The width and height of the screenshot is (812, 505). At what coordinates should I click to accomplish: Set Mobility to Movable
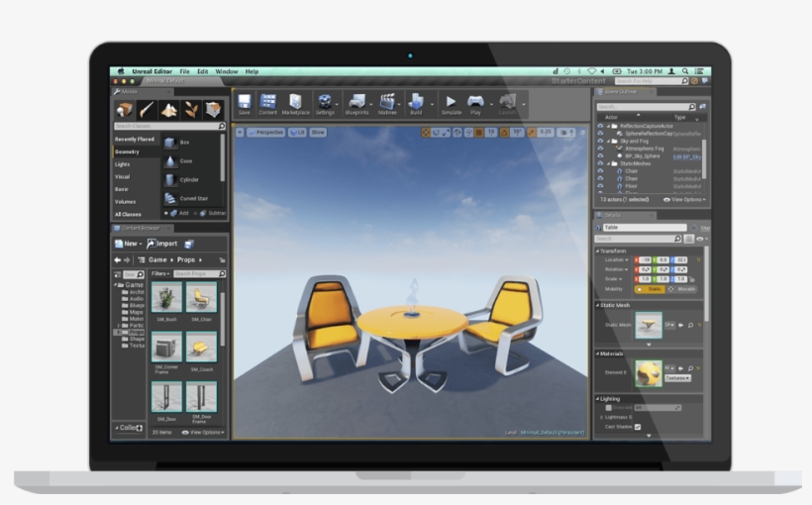(x=681, y=289)
